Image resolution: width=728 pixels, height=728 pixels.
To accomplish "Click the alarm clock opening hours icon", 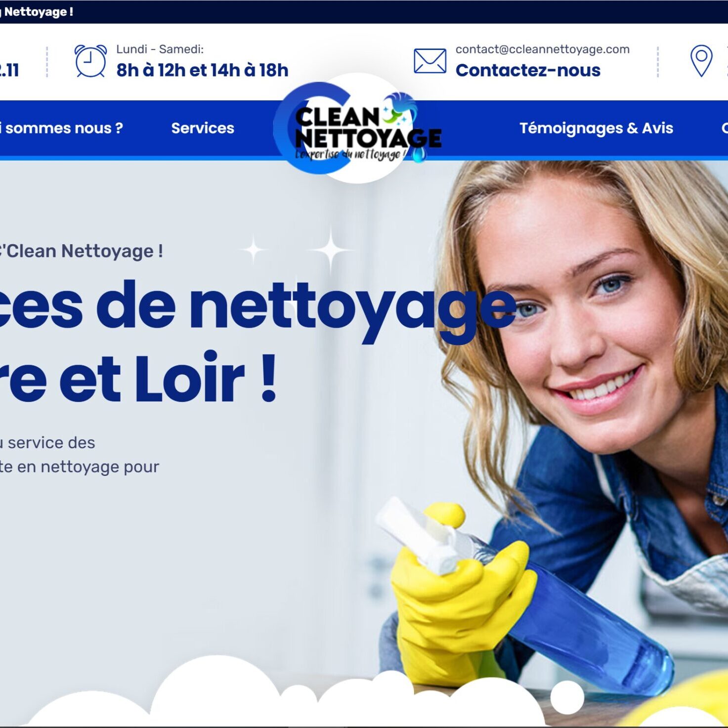I will [x=90, y=61].
